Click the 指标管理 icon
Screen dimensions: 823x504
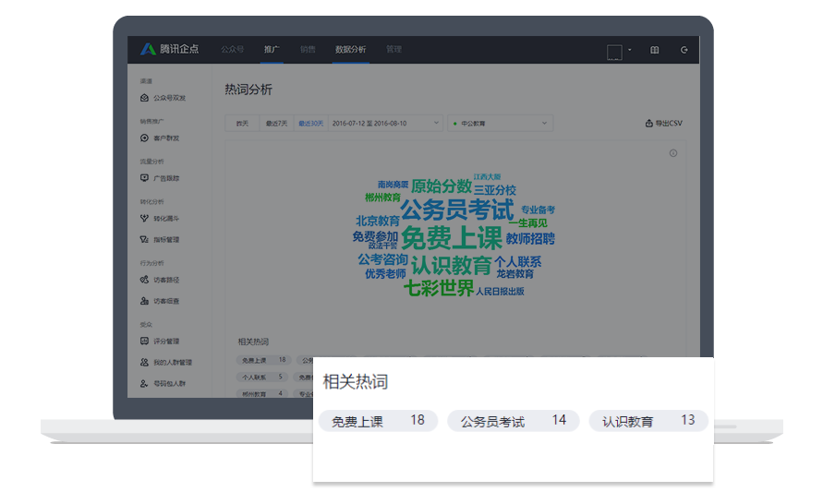point(144,239)
